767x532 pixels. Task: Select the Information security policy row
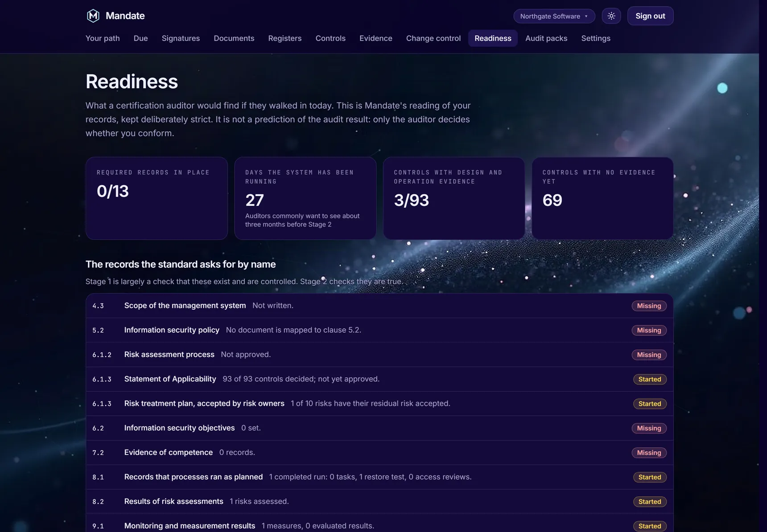(379, 330)
